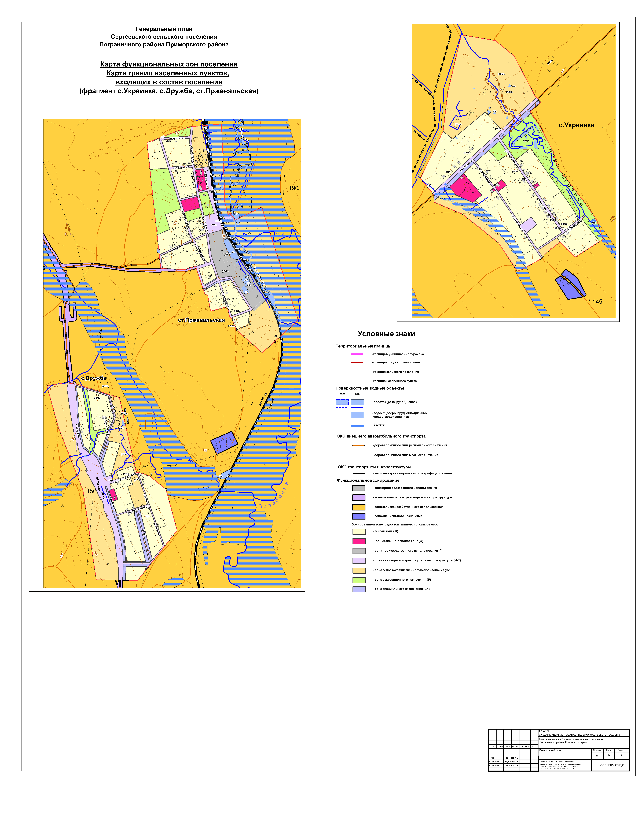Click the blue special zone polygon near mark 145

[571, 284]
